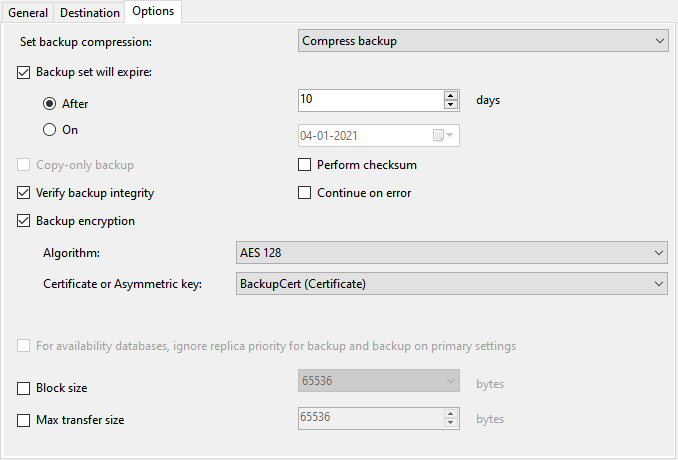Image resolution: width=678 pixels, height=460 pixels.
Task: Turn off Backup encryption checkbox
Action: [25, 221]
